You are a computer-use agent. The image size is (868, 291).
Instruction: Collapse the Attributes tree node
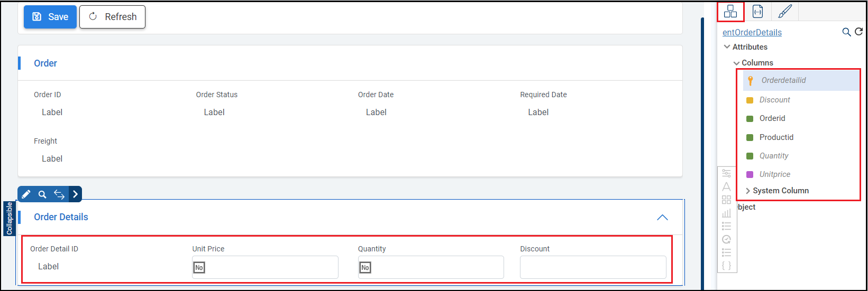(727, 47)
